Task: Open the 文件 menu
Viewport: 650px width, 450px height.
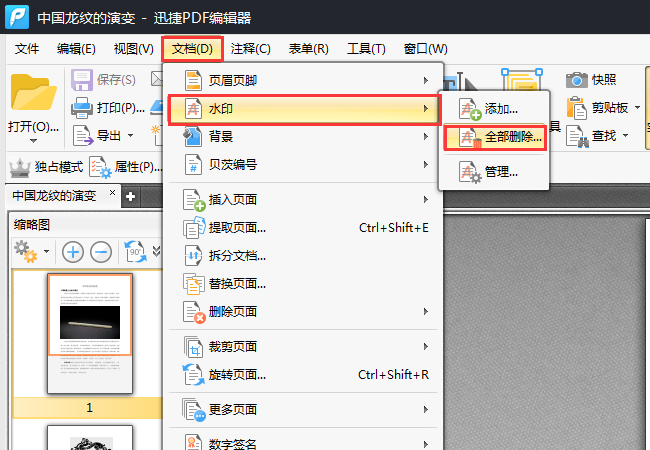Action: tap(27, 49)
